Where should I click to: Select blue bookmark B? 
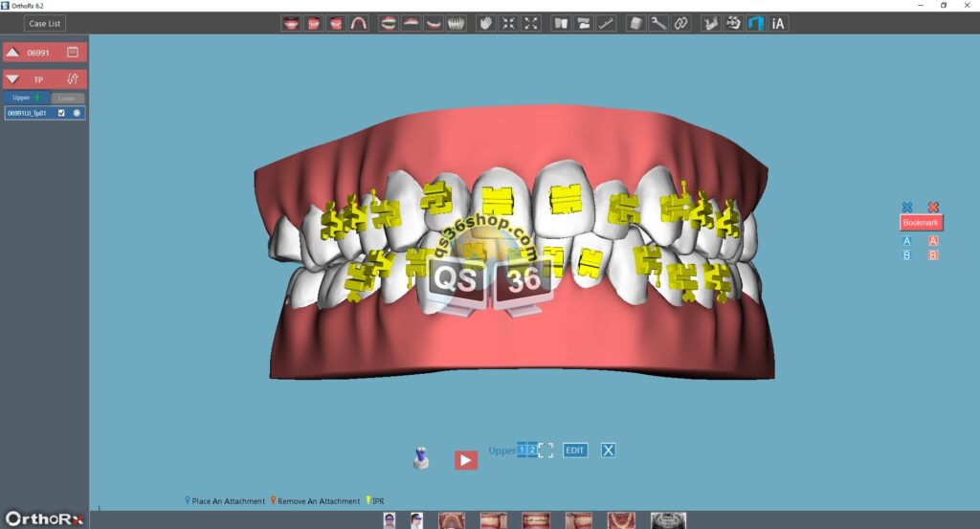[907, 254]
